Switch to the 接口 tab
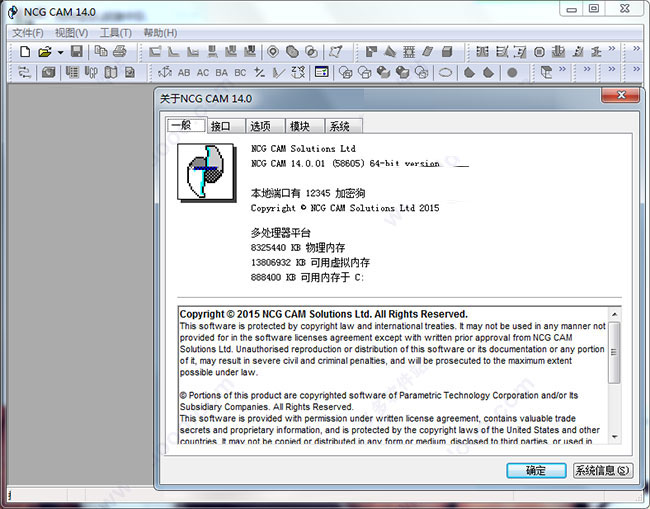Screen dimensions: 650x509 pyautogui.click(x=226, y=126)
